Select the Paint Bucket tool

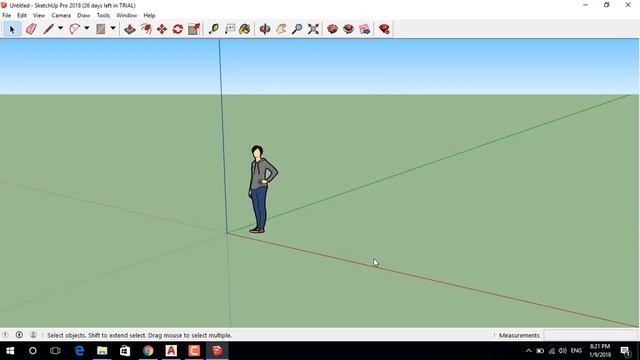(x=244, y=29)
